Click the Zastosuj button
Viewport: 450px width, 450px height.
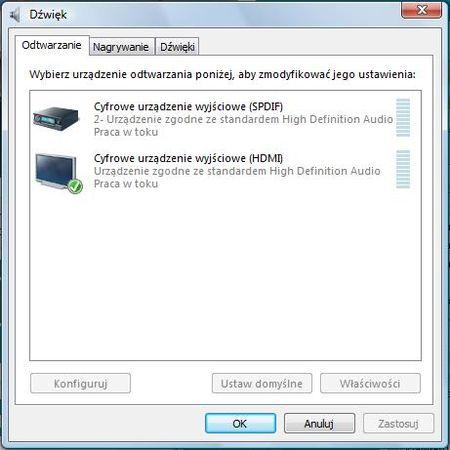click(399, 424)
